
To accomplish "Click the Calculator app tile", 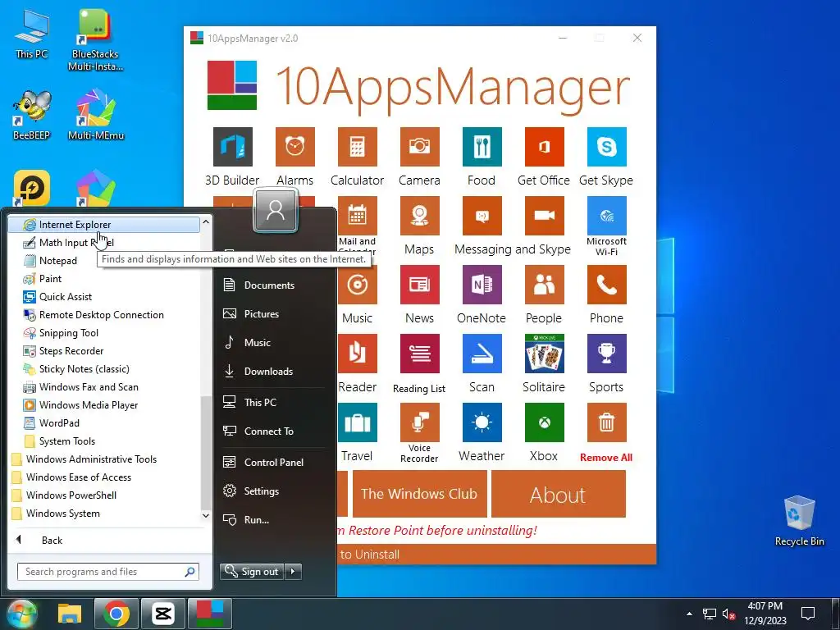I will (x=358, y=147).
